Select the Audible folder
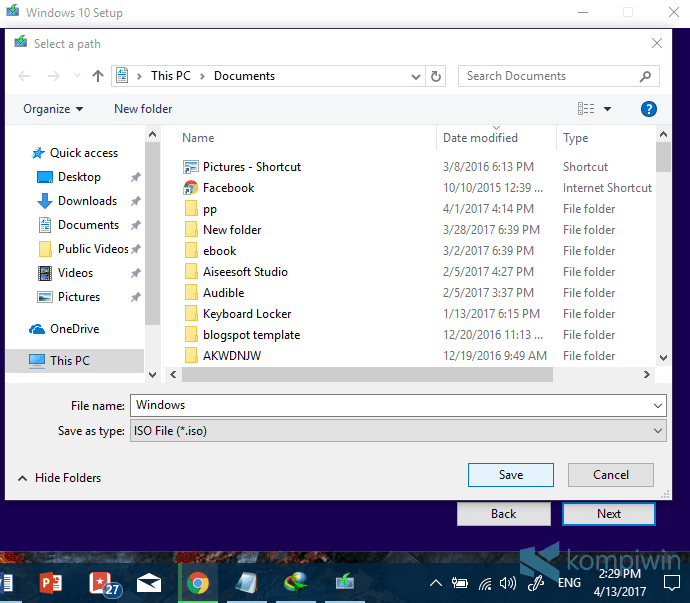The width and height of the screenshot is (690, 603). coord(224,293)
